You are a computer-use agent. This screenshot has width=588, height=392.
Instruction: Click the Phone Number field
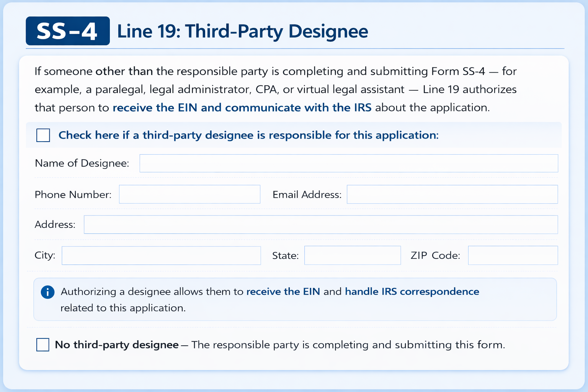point(189,194)
